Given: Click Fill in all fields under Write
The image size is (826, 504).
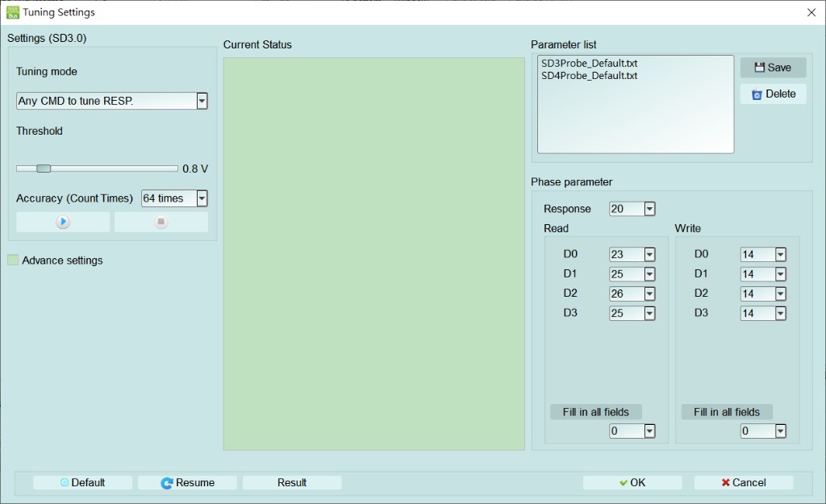Looking at the screenshot, I should click(727, 412).
